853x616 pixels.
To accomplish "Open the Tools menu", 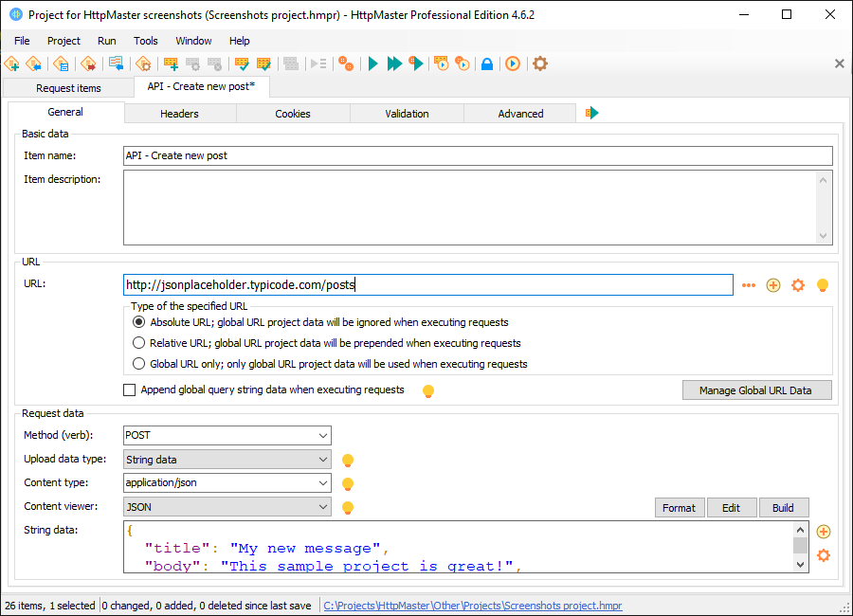I will point(146,41).
